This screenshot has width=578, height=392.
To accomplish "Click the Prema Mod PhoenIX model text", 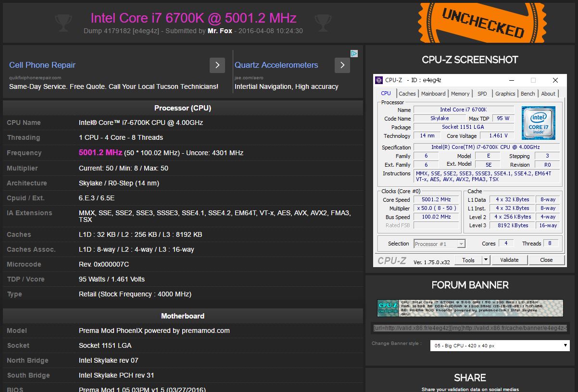I will click(154, 331).
